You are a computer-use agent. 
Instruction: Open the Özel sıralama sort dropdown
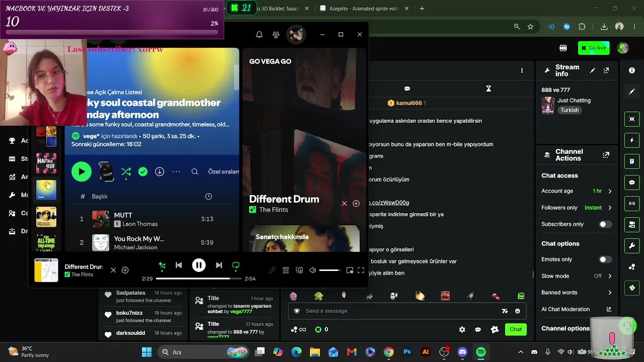223,171
